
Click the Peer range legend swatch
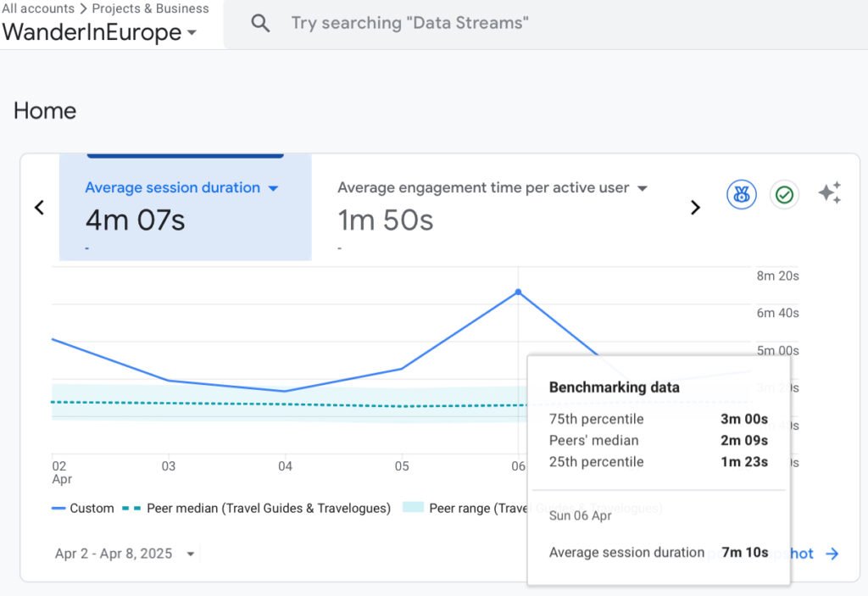[413, 507]
